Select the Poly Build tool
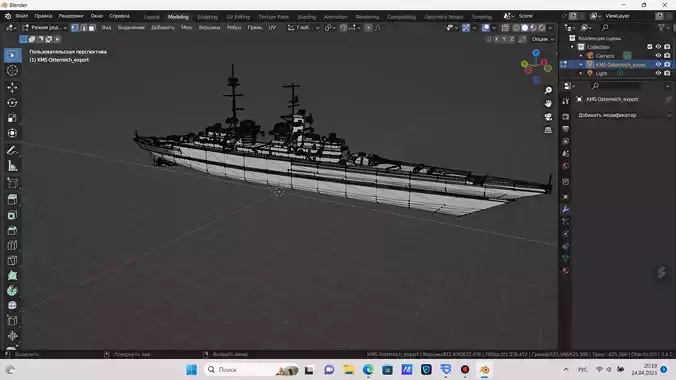The image size is (676, 380). click(12, 276)
